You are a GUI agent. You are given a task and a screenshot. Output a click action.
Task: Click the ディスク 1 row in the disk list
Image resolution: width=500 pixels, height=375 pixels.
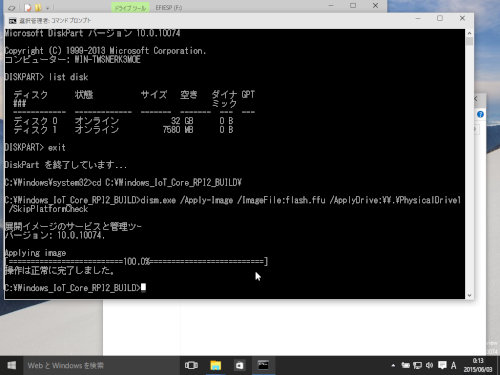click(123, 130)
